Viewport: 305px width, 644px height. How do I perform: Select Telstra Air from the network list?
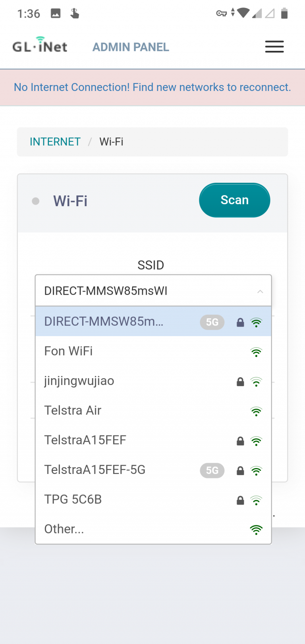pyautogui.click(x=73, y=410)
